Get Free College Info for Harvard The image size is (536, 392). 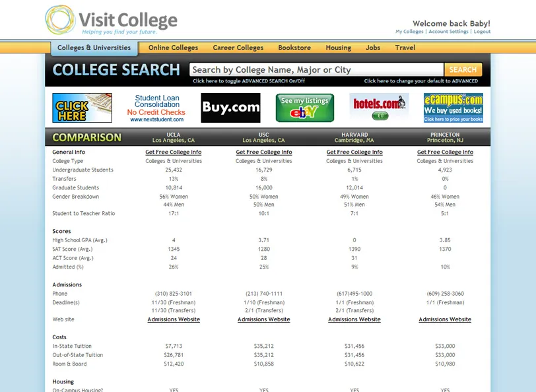click(x=354, y=152)
